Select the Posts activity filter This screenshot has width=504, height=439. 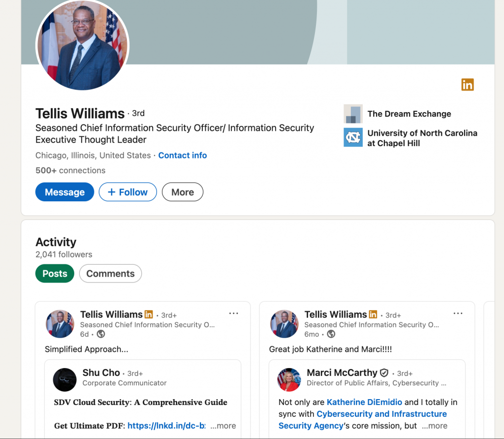click(x=55, y=274)
